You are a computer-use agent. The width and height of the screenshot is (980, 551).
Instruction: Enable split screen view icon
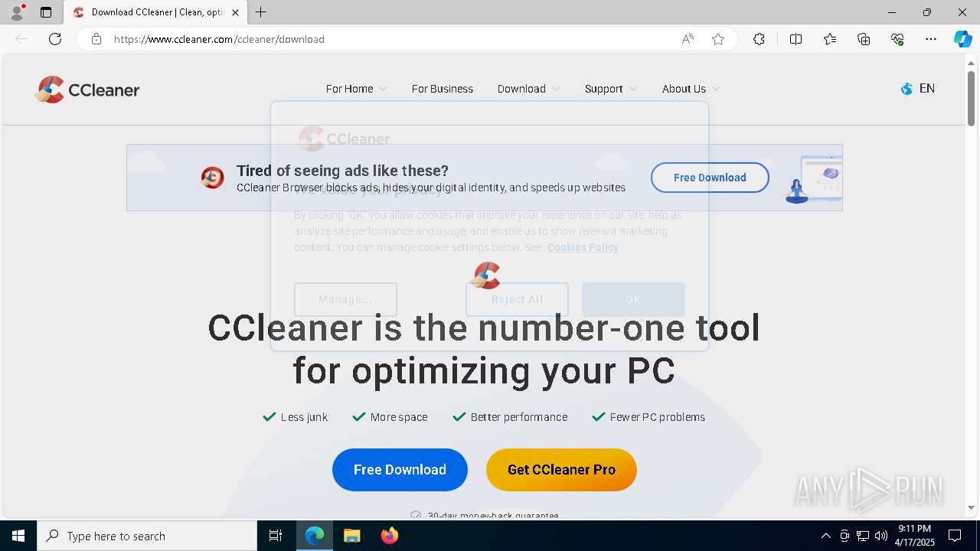tap(795, 39)
